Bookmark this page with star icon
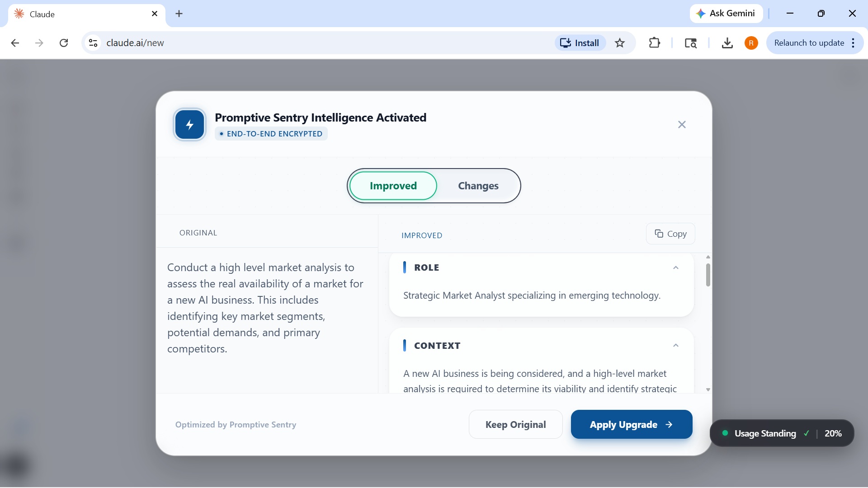868x488 pixels. click(620, 43)
